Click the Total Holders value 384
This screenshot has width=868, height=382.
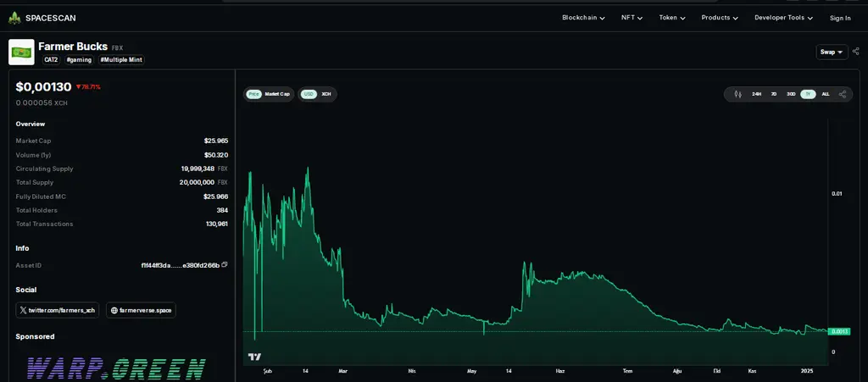pos(222,210)
